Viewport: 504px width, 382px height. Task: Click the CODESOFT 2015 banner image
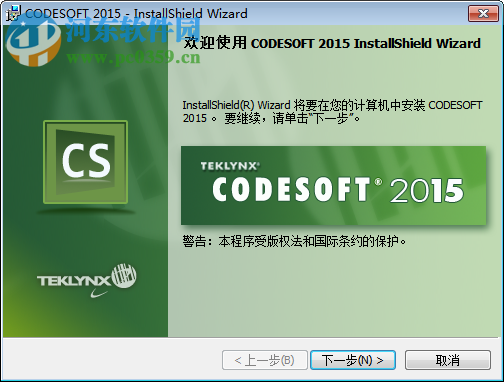point(333,185)
